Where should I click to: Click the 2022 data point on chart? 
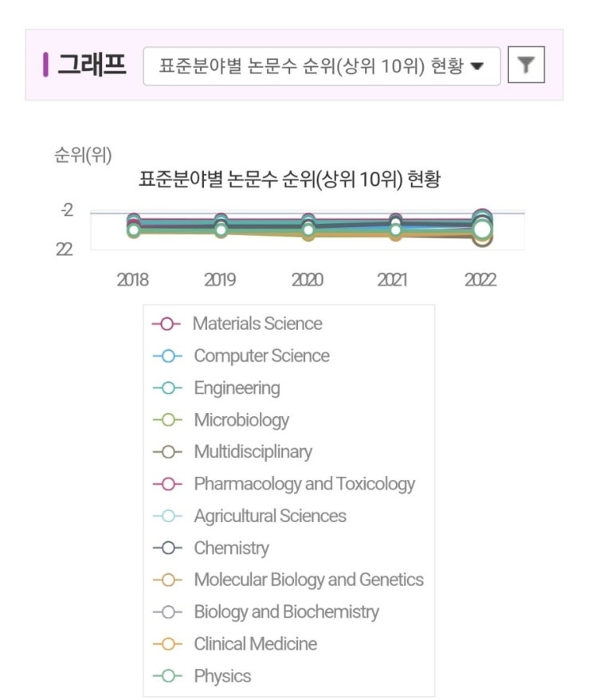pos(481,229)
